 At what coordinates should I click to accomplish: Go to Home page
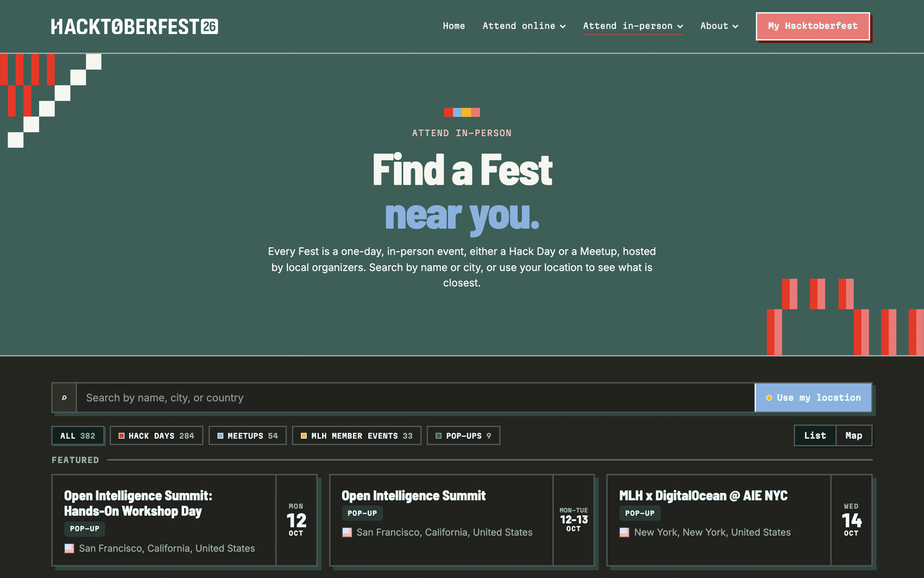(454, 26)
